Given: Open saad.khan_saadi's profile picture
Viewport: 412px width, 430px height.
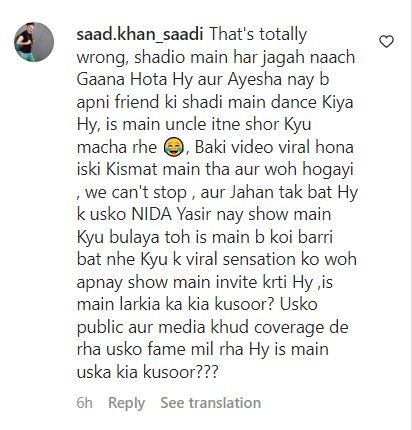Looking at the screenshot, I should point(34,42).
